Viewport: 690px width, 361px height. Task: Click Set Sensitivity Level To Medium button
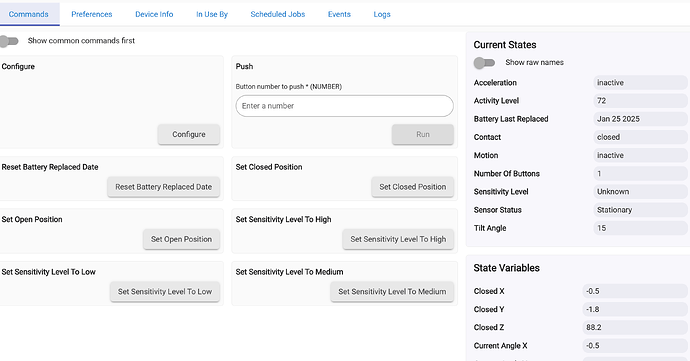tap(392, 291)
